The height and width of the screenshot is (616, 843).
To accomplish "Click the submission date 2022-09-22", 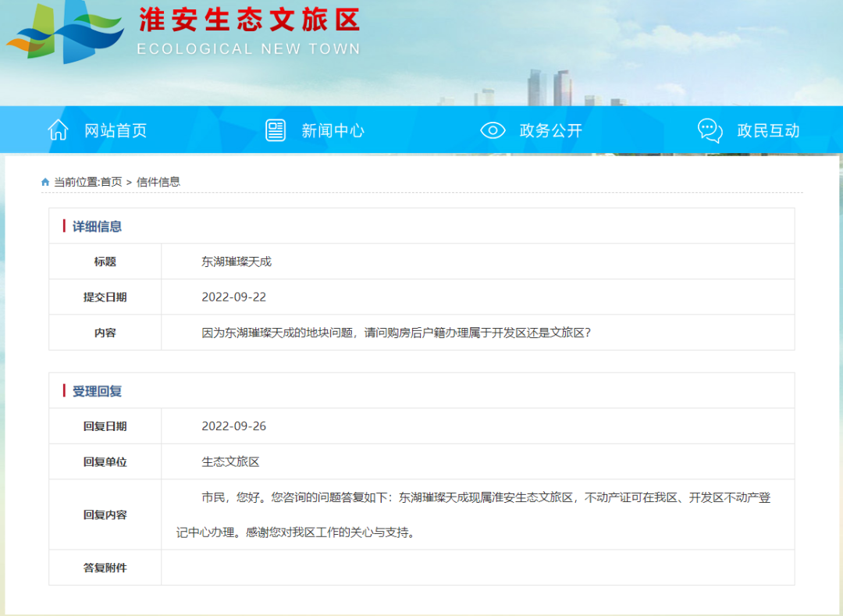I will [234, 297].
